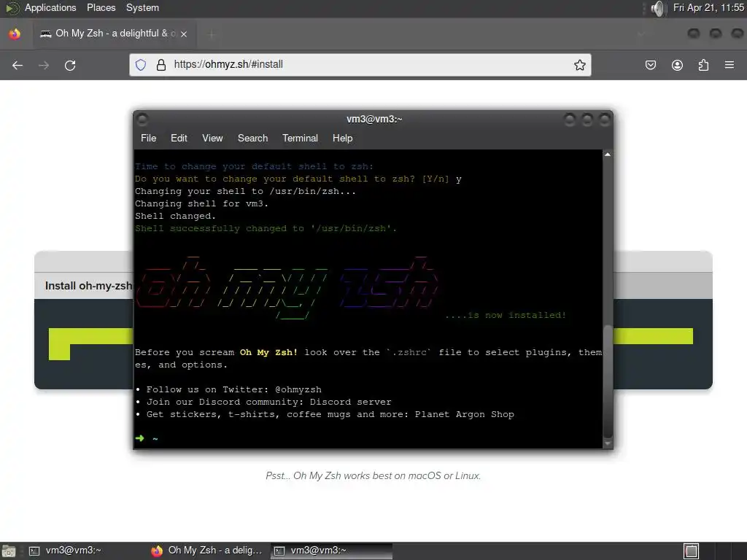Click 'Psst... Oh My Zsh works best' text
Image resolution: width=747 pixels, height=560 pixels.
coord(373,475)
